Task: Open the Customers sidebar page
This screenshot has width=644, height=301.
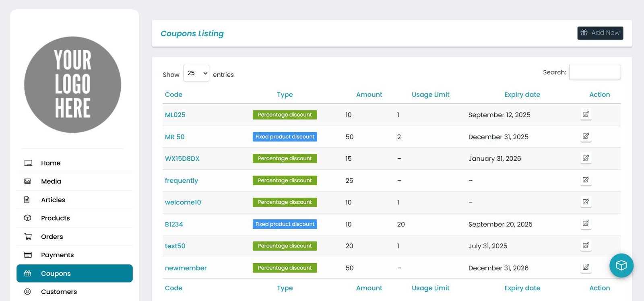Action: [59, 292]
